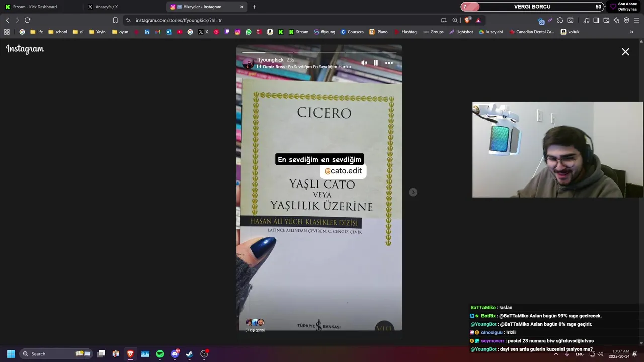Open Spotify from the taskbar
644x362 pixels.
[160, 354]
